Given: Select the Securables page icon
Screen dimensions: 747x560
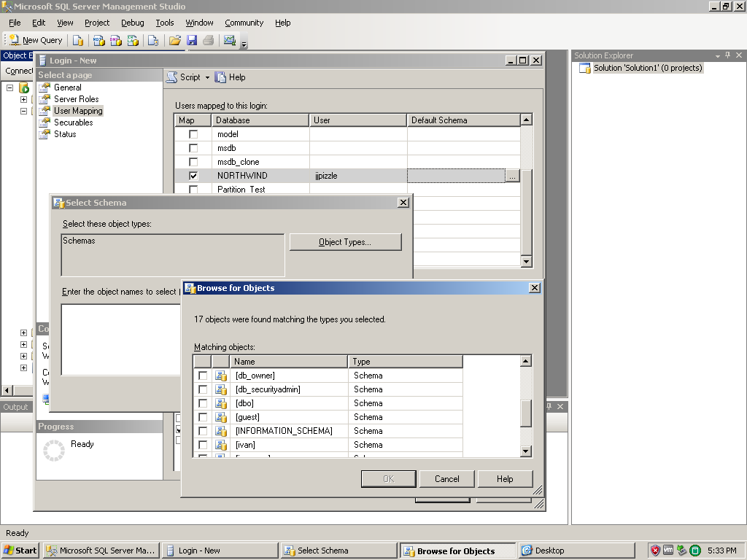Looking at the screenshot, I should point(44,122).
